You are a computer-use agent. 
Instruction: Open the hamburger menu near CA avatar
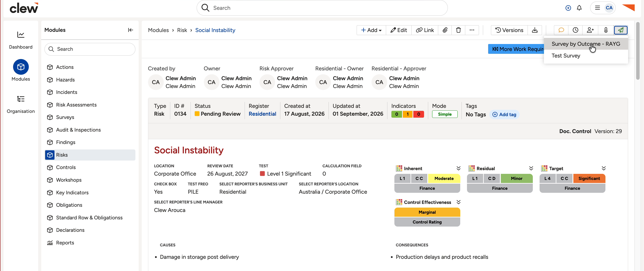click(x=597, y=8)
